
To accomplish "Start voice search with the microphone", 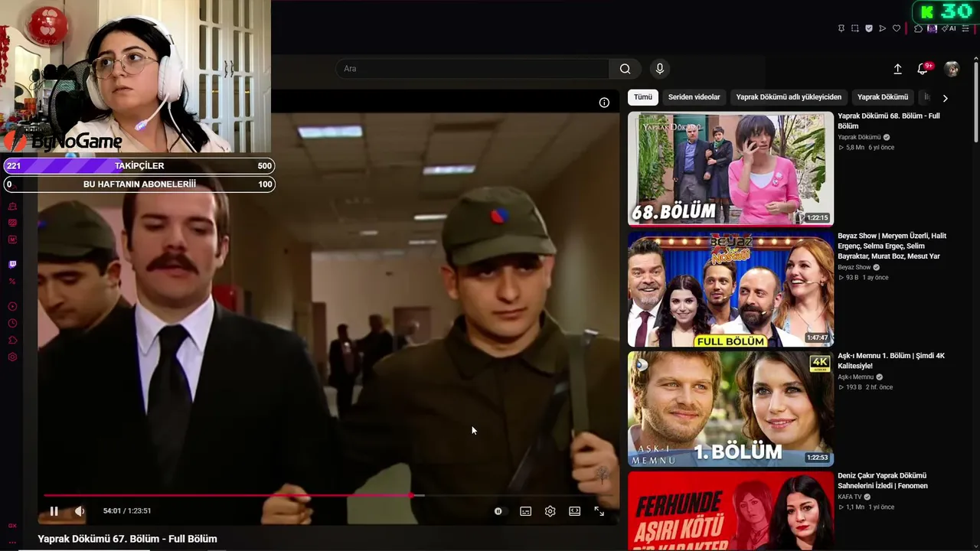I will (x=660, y=69).
